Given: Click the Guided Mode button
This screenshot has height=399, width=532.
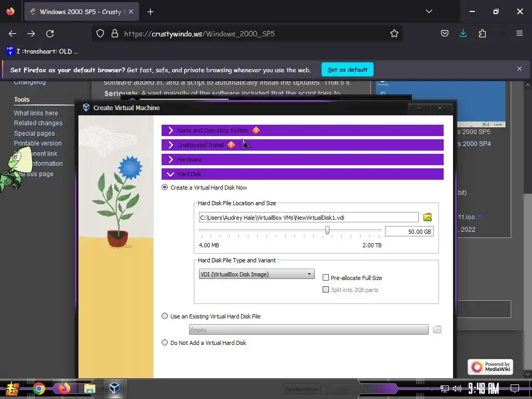Looking at the screenshot, I should 302,389.
